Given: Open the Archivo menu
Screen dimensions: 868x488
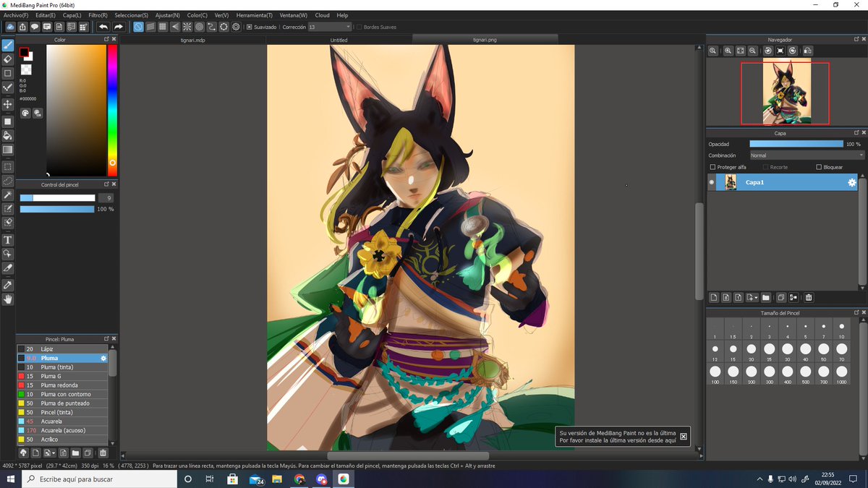Looking at the screenshot, I should pyautogui.click(x=16, y=14).
